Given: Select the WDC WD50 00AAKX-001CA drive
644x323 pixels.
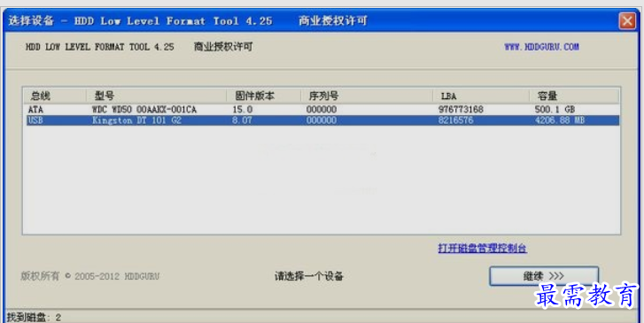Looking at the screenshot, I should tap(144, 110).
